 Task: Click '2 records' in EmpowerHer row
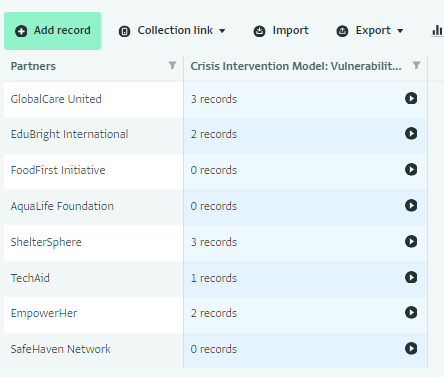coord(214,313)
